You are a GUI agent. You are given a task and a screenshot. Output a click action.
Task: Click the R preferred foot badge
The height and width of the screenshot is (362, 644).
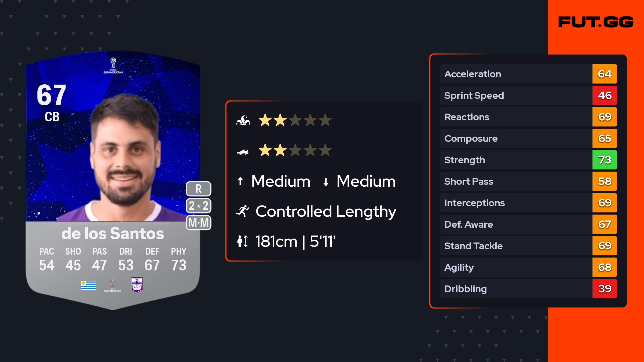tap(199, 189)
